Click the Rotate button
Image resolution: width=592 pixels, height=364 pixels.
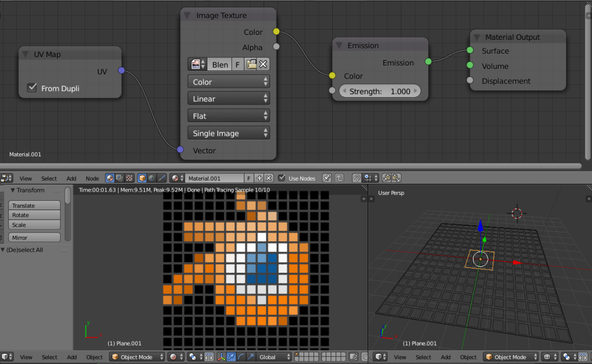tap(34, 215)
